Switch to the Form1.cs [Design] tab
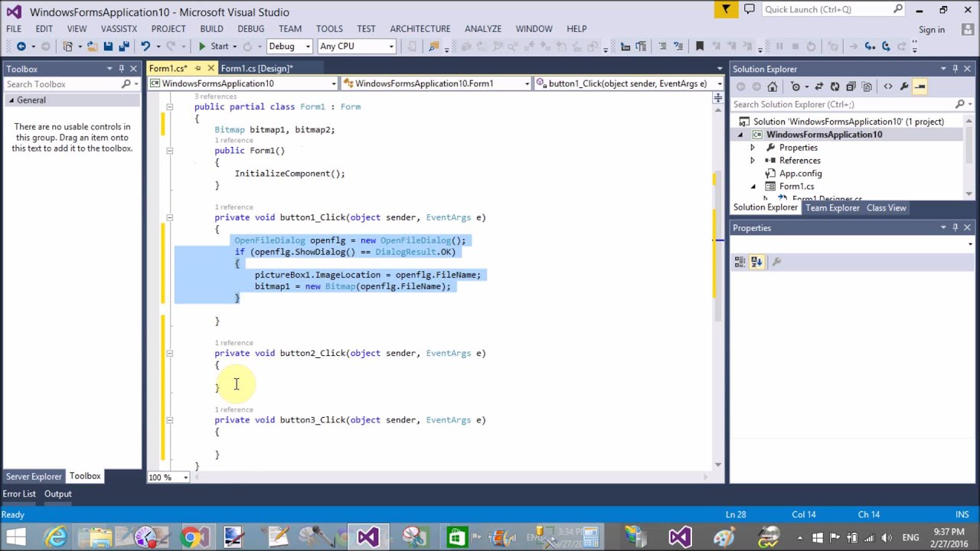 coord(256,69)
